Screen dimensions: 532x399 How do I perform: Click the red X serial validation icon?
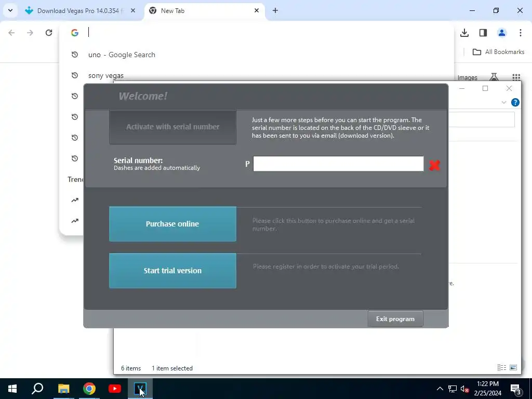[x=434, y=165]
